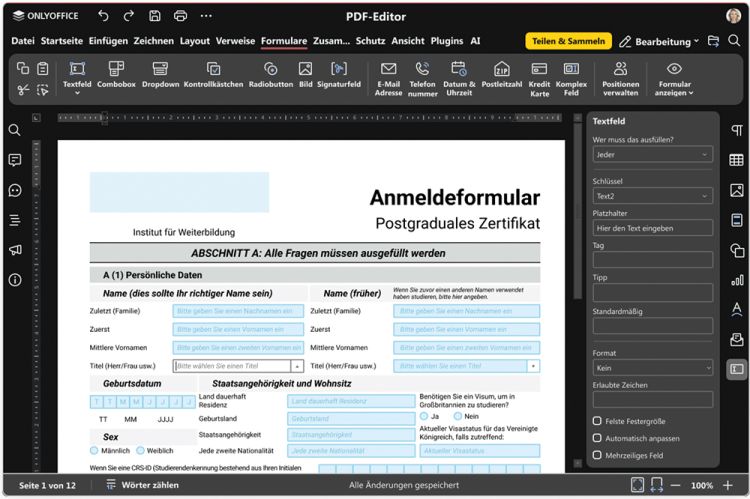
Task: Switch to the Layout tab
Action: point(195,41)
